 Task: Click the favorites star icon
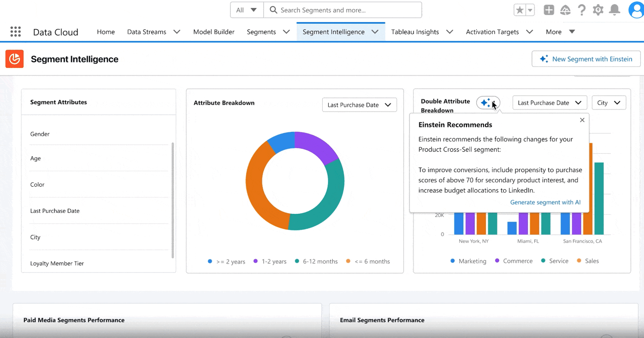click(519, 10)
